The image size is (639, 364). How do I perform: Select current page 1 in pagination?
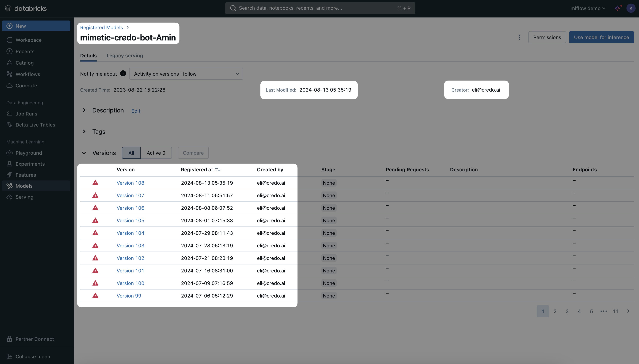coord(543,311)
